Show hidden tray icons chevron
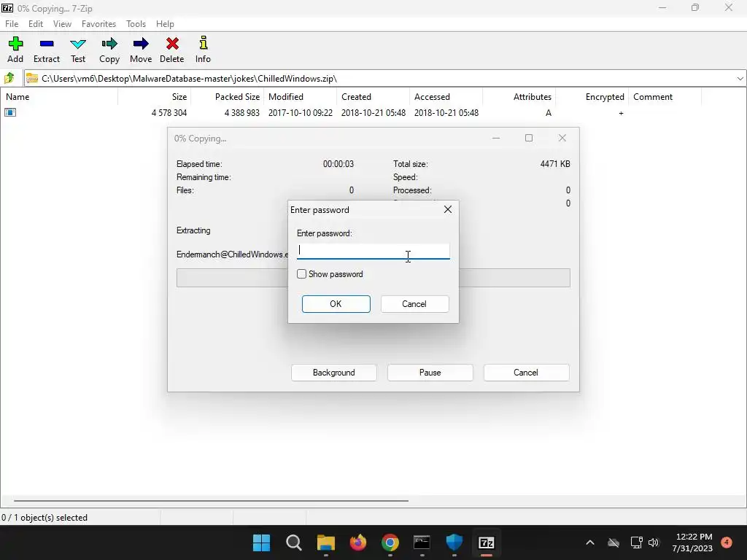The image size is (747, 560). click(x=589, y=542)
